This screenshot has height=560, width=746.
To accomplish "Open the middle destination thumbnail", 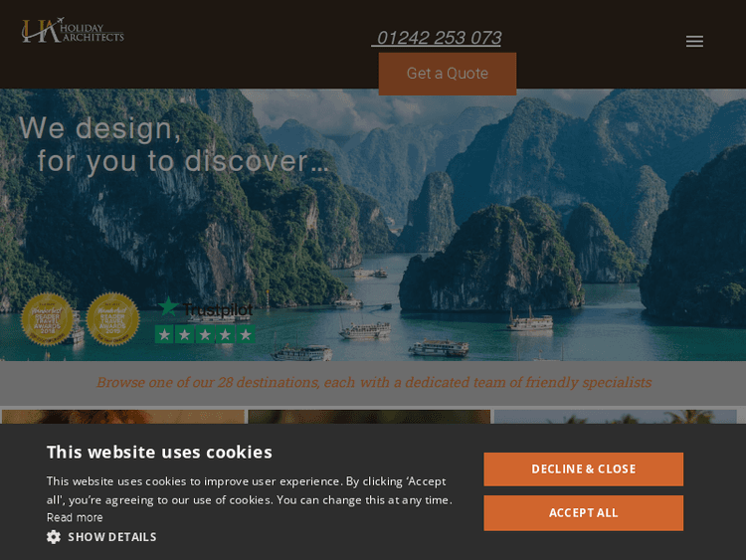I will (x=369, y=417).
